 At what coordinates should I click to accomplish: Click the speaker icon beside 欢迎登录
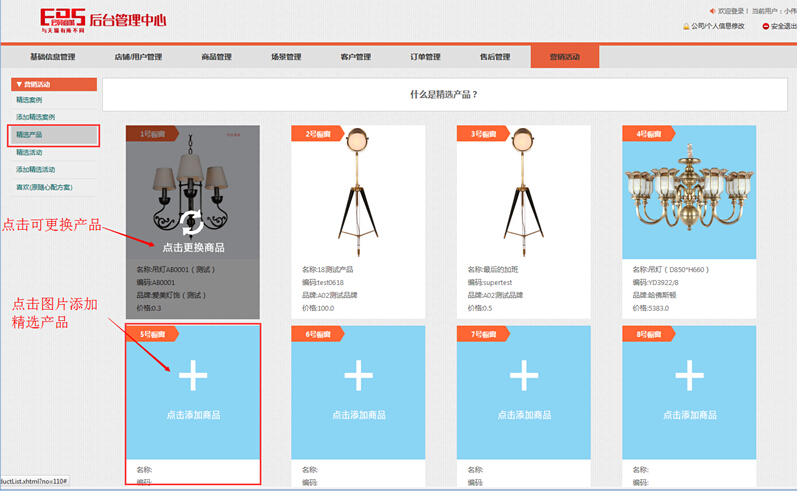(713, 11)
